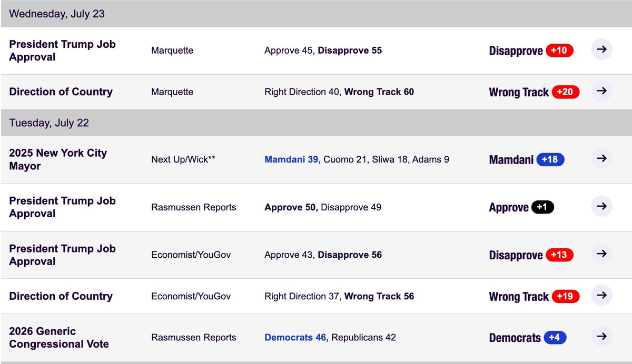The height and width of the screenshot is (364, 632).
Task: Select Next Up/Wick pollster name
Action: click(x=183, y=159)
